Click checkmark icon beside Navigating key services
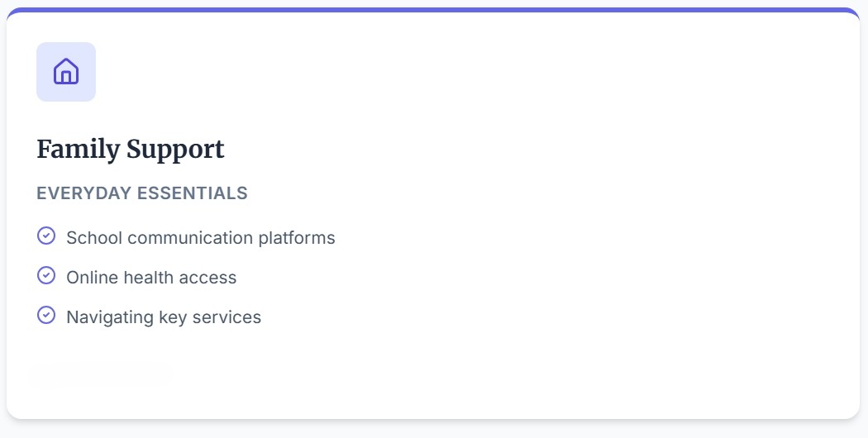868x438 pixels. tap(46, 316)
